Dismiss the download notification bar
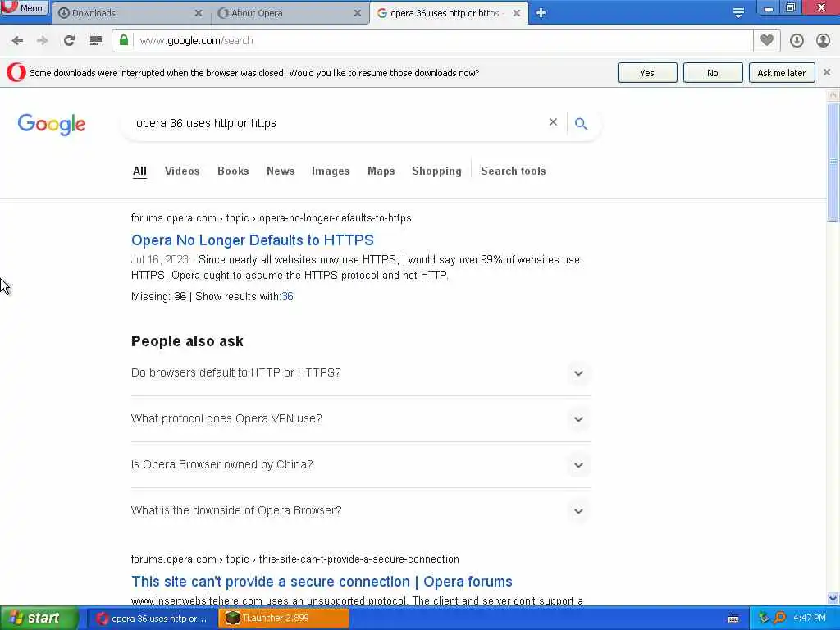The image size is (840, 630). pos(827,72)
